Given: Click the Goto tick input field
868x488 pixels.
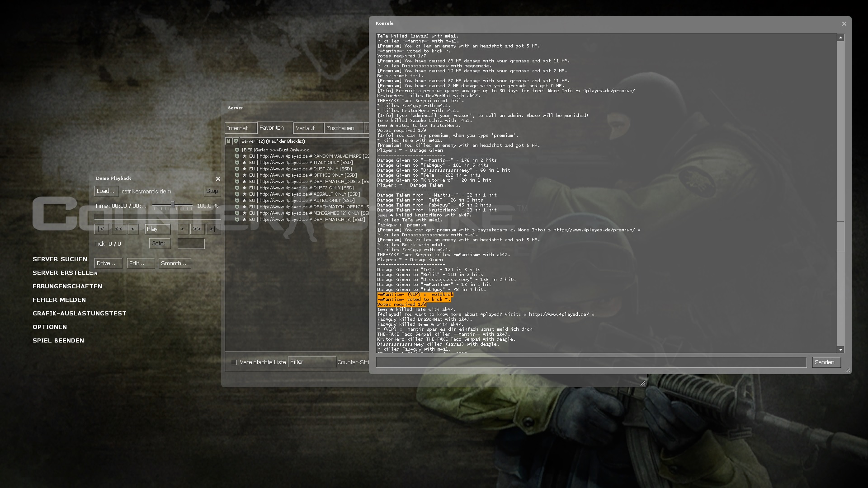Looking at the screenshot, I should (191, 244).
